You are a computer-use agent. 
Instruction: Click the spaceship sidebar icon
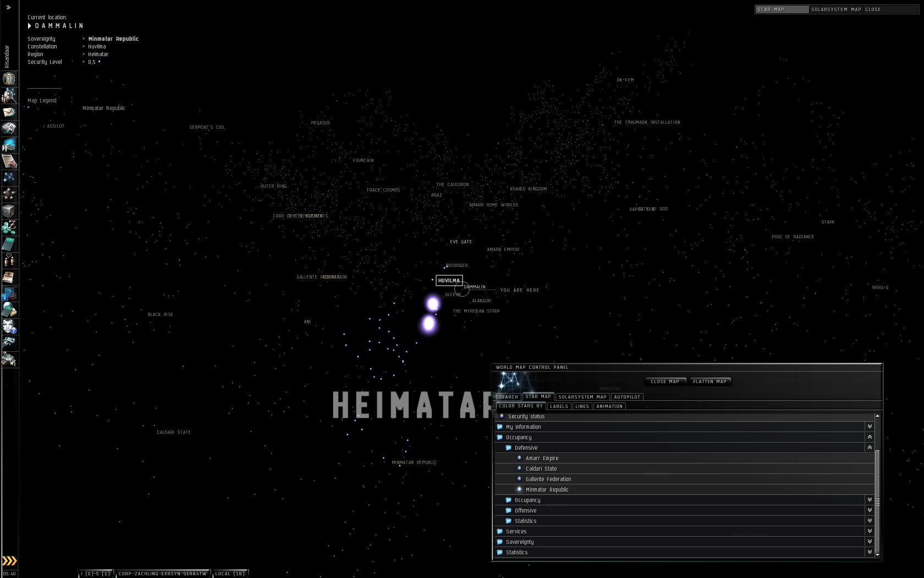click(9, 343)
